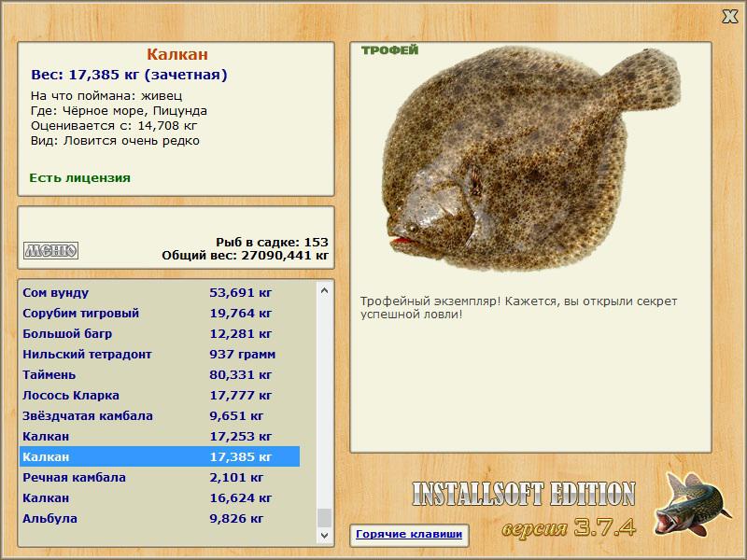Select Таймень 80,331 кг entry
The height and width of the screenshot is (560, 747).
pyautogui.click(x=160, y=374)
